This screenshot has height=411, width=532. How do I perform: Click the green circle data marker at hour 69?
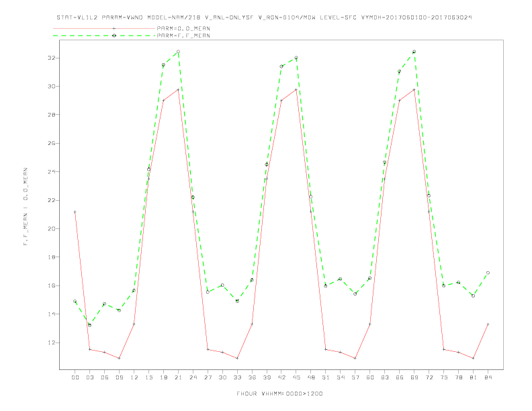(x=414, y=52)
